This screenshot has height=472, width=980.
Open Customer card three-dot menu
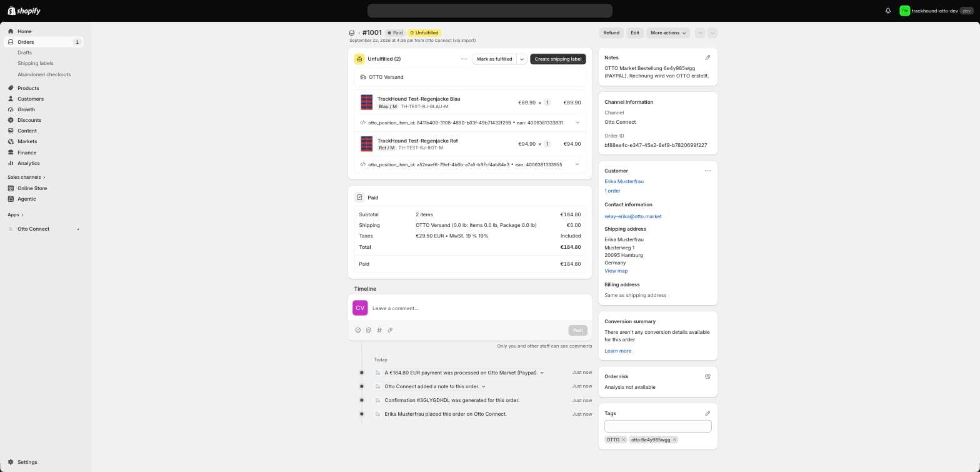[707, 171]
